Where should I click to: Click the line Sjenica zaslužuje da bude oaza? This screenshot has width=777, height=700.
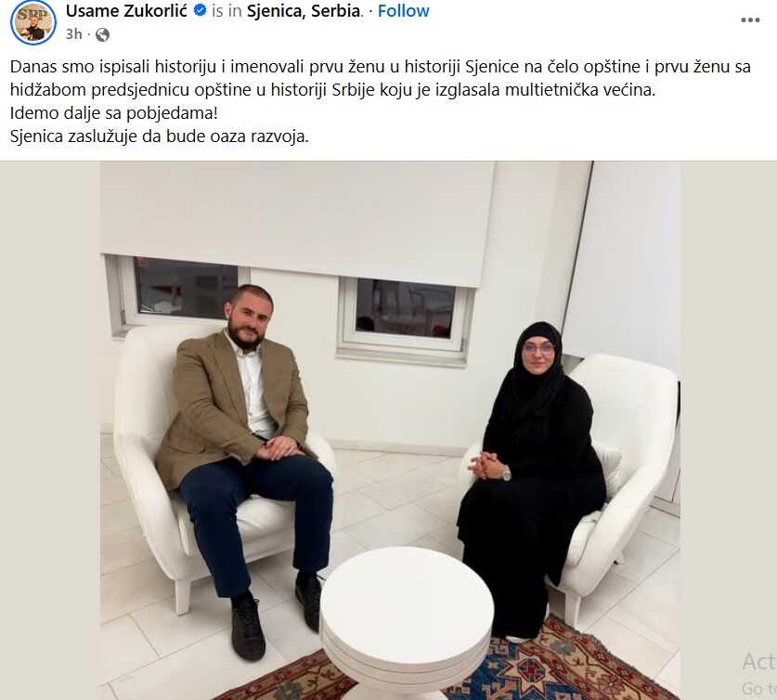click(x=160, y=136)
